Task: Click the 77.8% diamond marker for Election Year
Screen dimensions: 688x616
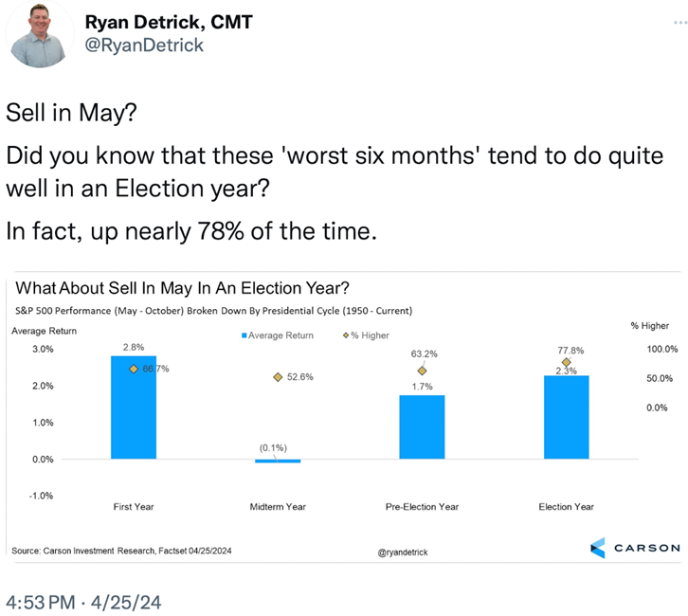Action: click(566, 362)
